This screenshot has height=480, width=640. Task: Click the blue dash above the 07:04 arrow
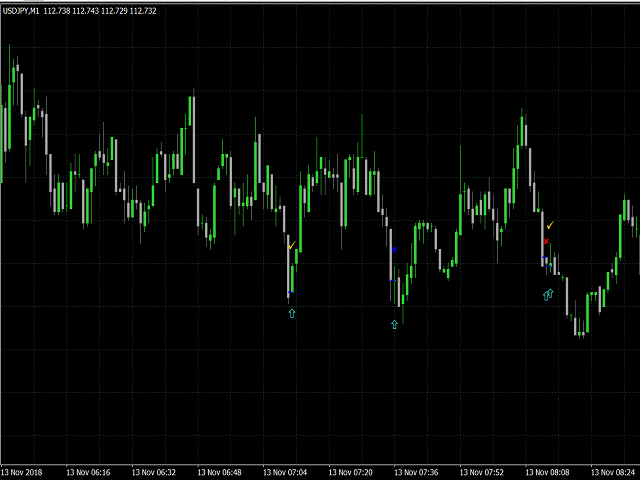point(290,293)
